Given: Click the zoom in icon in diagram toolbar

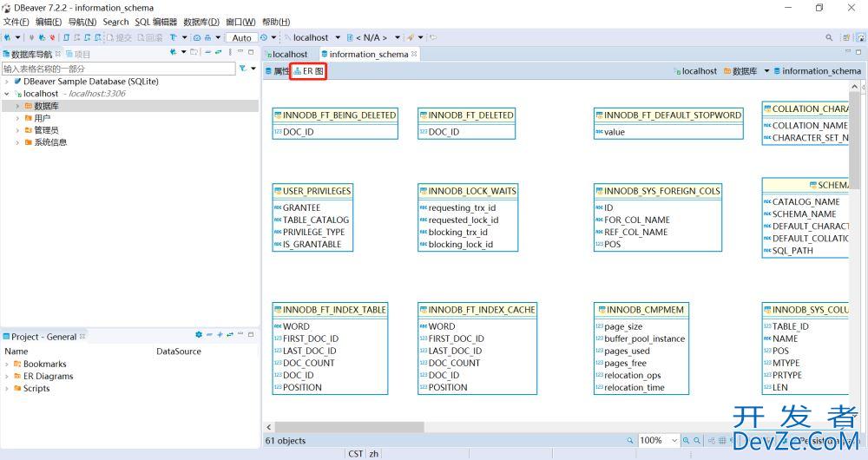Looking at the screenshot, I should pos(686,441).
